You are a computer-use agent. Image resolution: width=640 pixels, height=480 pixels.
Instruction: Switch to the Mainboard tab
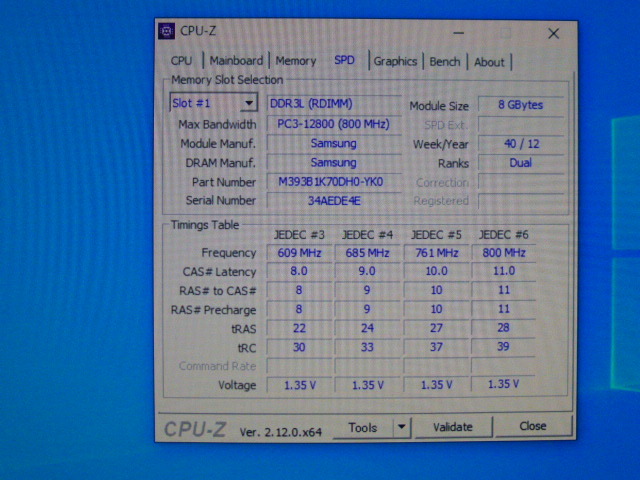pyautogui.click(x=236, y=61)
